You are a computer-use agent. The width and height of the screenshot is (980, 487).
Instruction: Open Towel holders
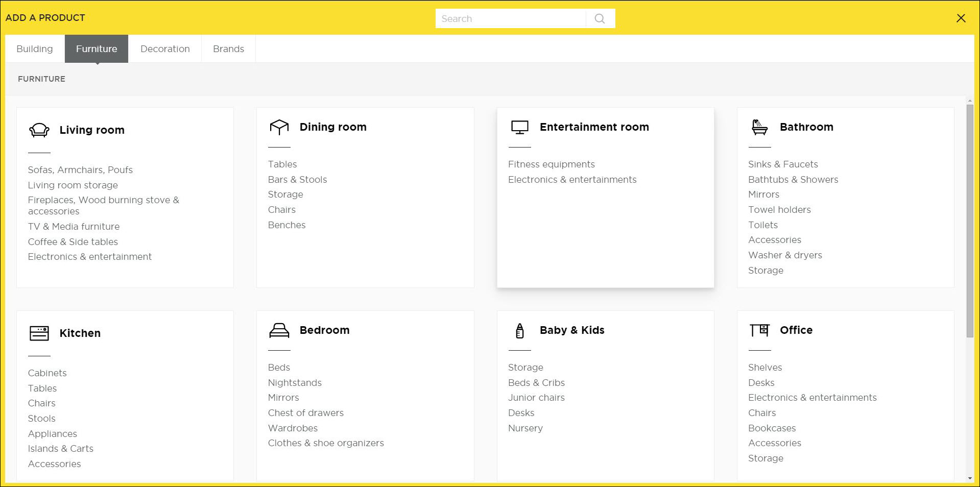point(779,210)
